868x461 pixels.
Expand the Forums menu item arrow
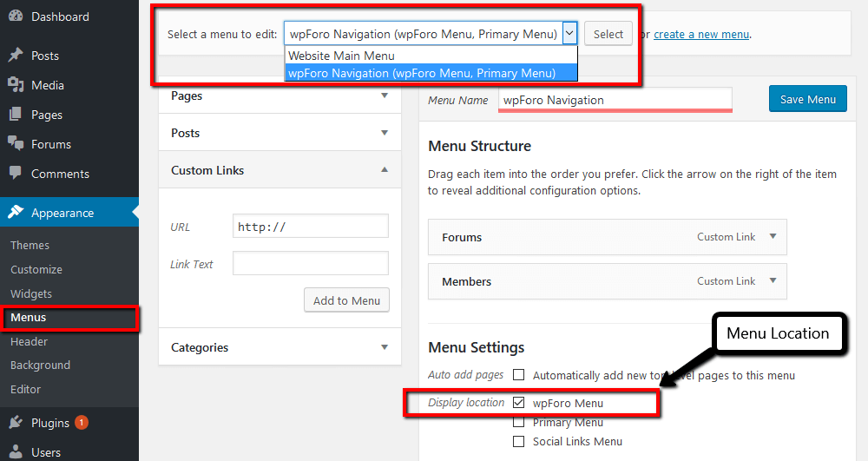point(773,236)
